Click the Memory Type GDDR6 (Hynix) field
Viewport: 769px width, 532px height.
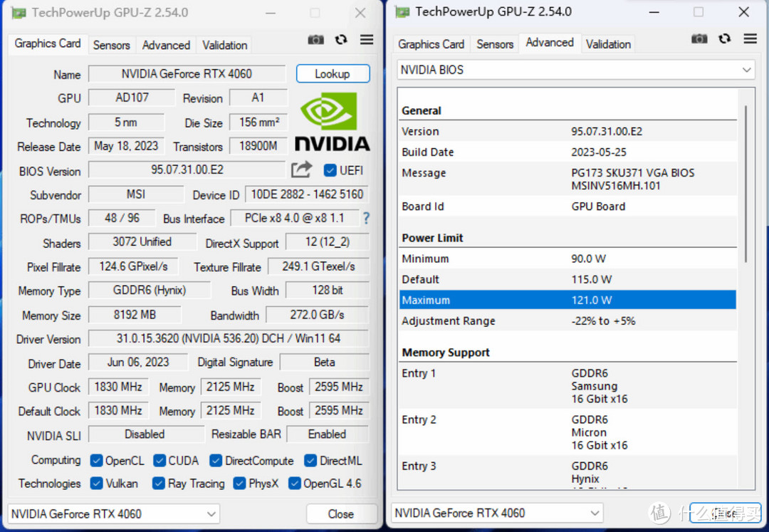click(150, 291)
